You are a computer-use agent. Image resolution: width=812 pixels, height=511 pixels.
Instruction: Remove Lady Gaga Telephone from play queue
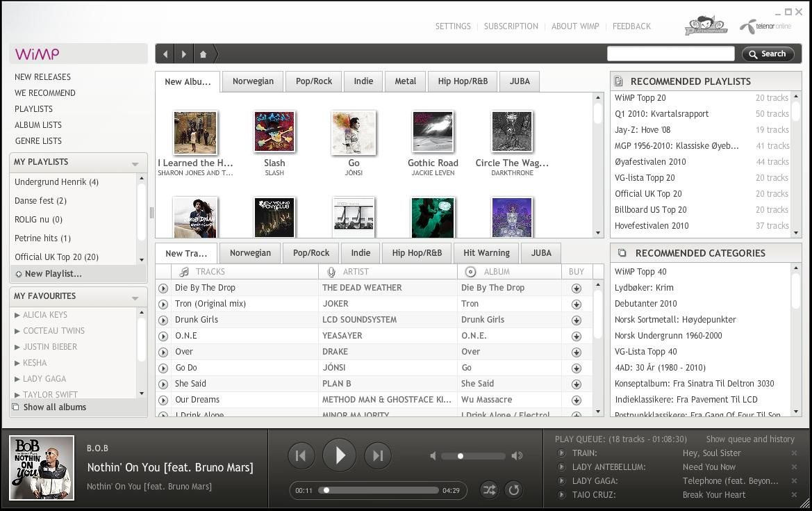pos(794,481)
